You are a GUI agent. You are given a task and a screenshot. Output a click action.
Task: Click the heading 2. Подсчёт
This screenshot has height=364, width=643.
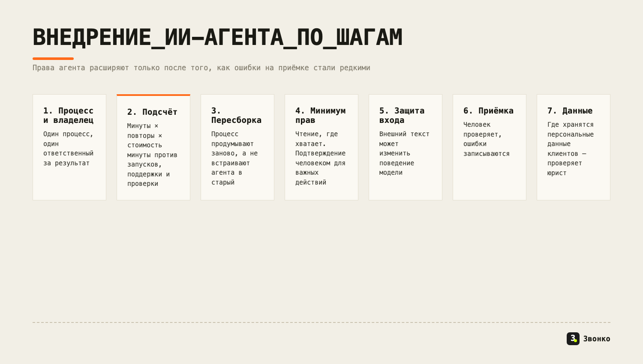(x=152, y=112)
